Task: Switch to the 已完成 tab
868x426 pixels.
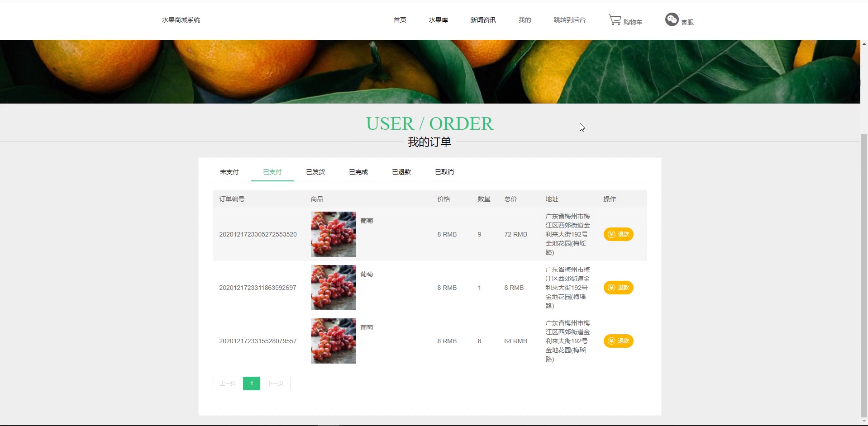Action: pos(358,172)
